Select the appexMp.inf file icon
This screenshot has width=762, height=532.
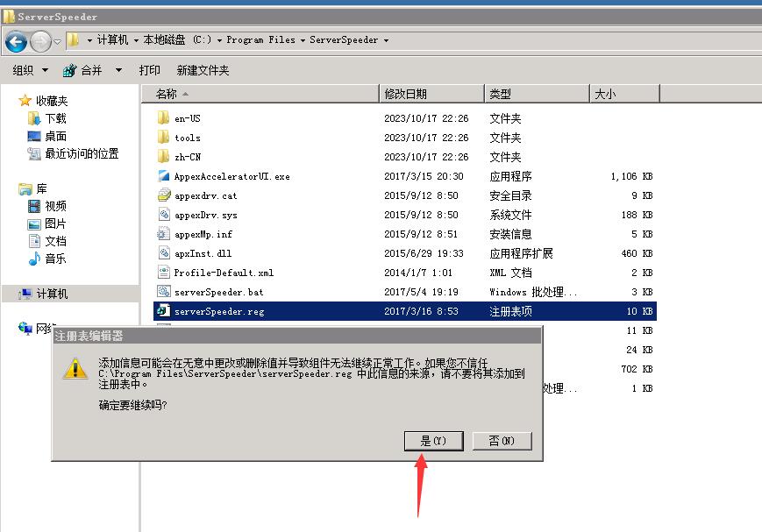(163, 234)
